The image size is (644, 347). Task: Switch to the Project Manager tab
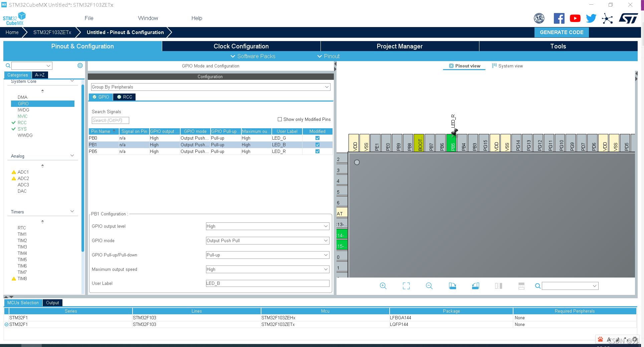400,46
